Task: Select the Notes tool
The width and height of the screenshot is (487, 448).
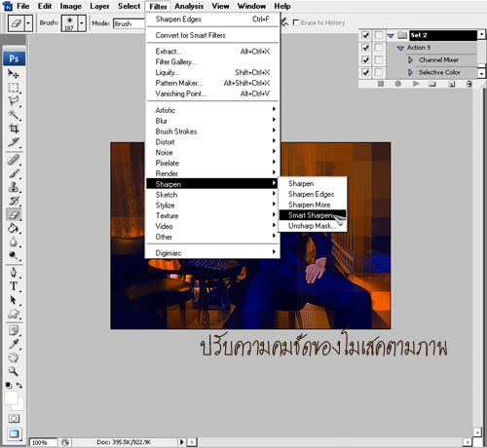Action: point(14,330)
